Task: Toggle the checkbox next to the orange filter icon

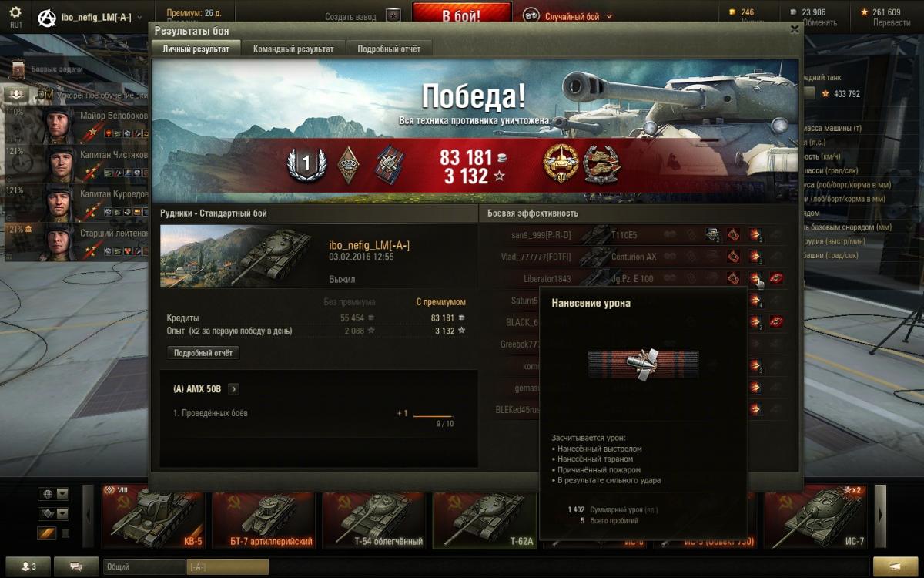Action: [65, 533]
